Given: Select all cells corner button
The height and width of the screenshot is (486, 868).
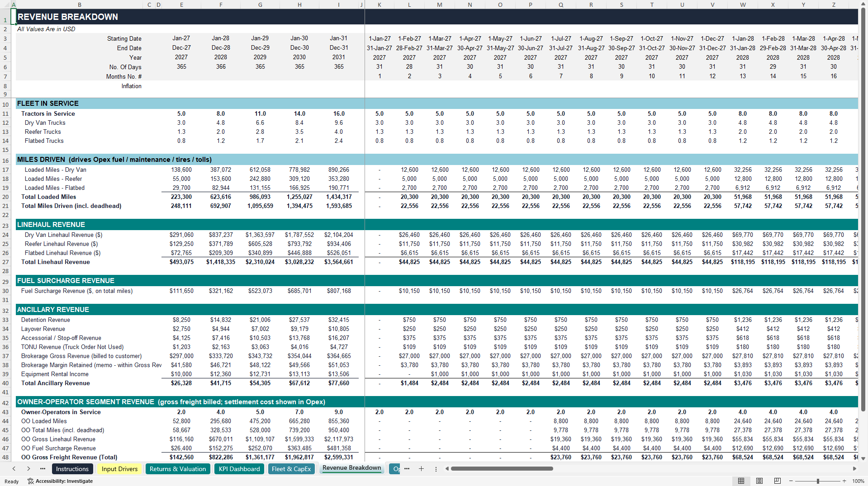Looking at the screenshot, I should (5, 5).
